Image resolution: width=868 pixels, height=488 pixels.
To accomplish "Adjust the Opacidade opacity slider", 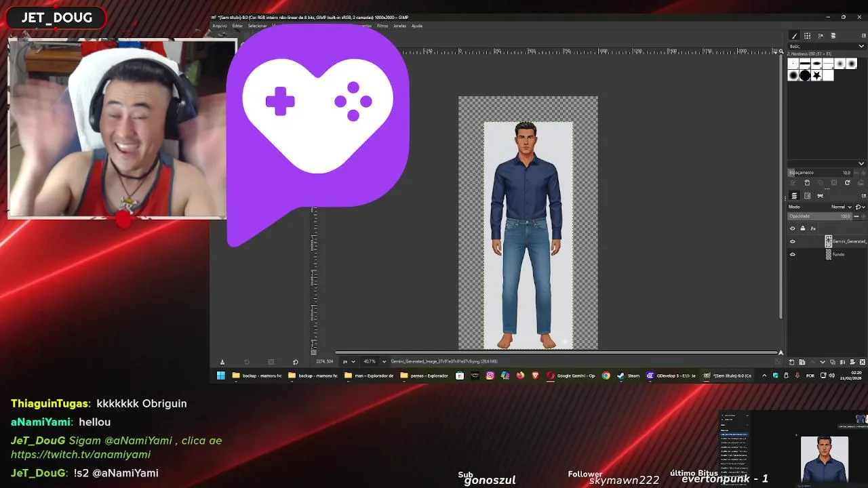I will pyautogui.click(x=820, y=216).
